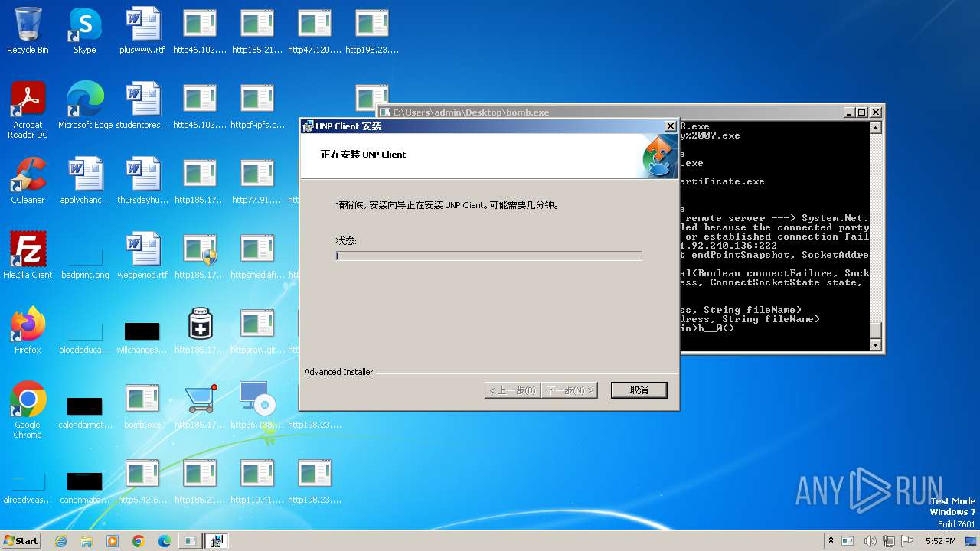Open Edge from the taskbar
Image resolution: width=980 pixels, height=551 pixels.
[x=165, y=541]
